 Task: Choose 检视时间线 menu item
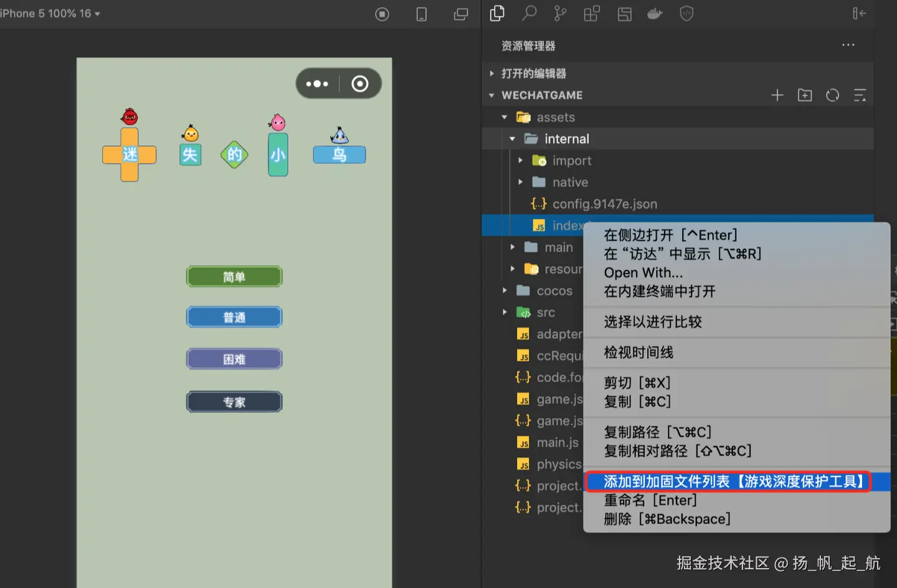(x=737, y=352)
